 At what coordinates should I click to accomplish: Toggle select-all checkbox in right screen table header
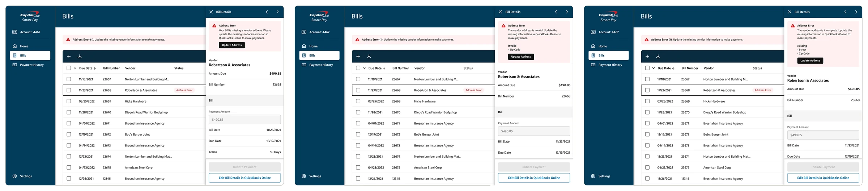647,68
